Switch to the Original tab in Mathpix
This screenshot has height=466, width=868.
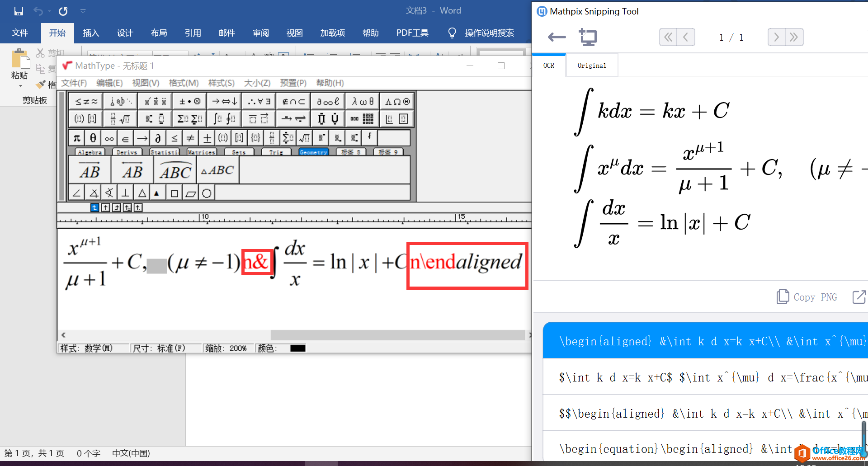coord(591,65)
